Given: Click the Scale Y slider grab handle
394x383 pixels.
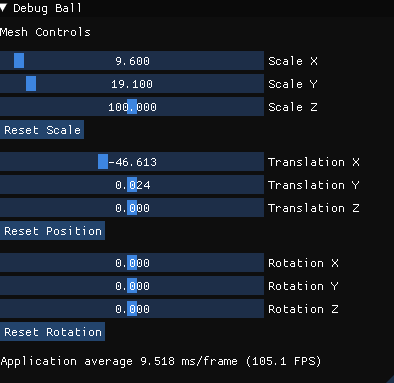Looking at the screenshot, I should pyautogui.click(x=31, y=84).
